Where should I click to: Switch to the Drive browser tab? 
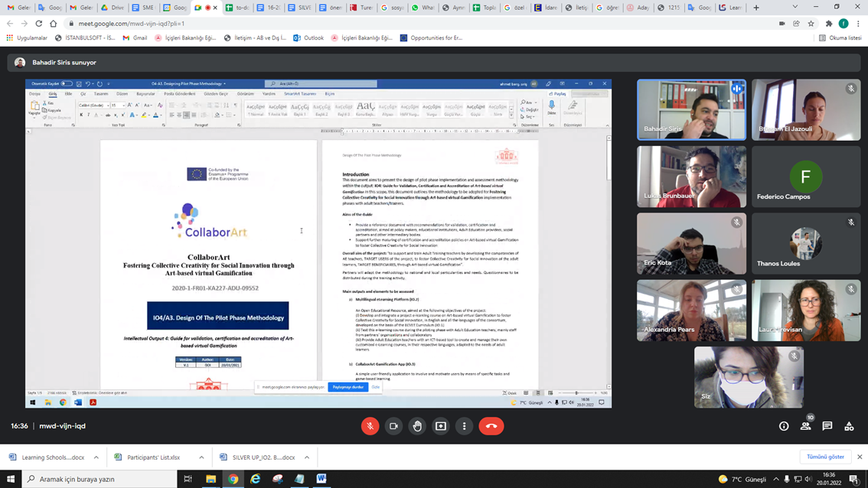tap(113, 8)
